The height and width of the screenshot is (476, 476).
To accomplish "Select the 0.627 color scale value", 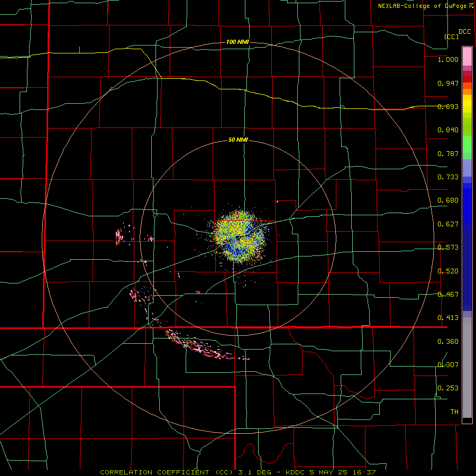I will click(448, 224).
